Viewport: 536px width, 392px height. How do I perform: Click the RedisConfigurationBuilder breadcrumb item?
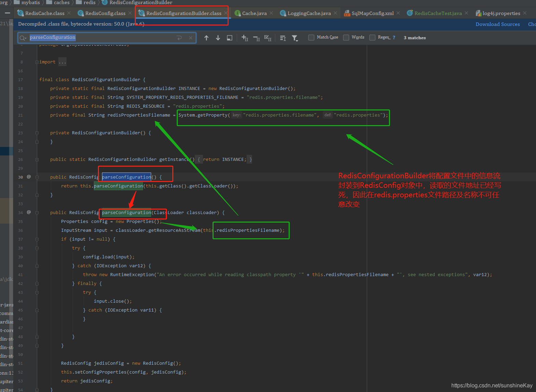137,2
